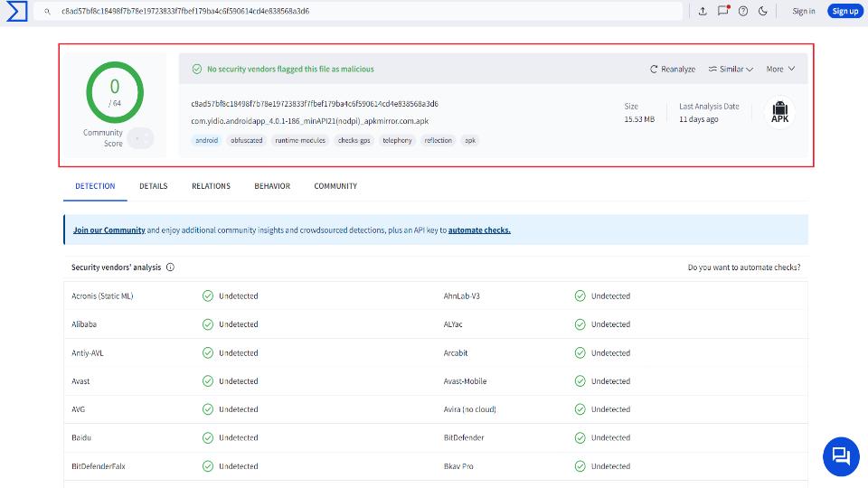Click the android tag
Screen dimensions: 868x488
(x=206, y=141)
